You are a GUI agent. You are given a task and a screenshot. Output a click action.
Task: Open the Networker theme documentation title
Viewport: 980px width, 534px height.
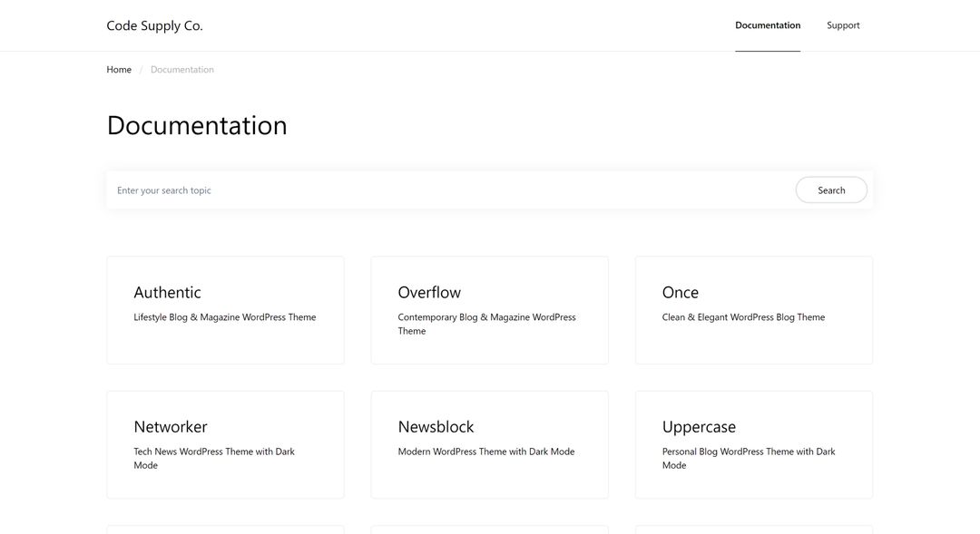tap(170, 426)
